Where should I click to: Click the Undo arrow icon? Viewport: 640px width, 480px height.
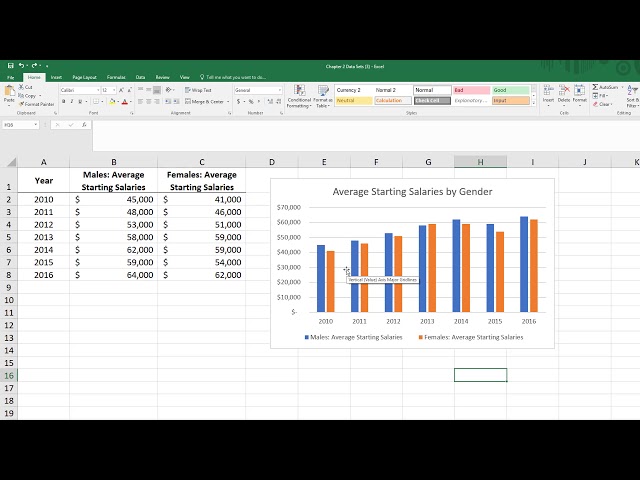[x=21, y=65]
